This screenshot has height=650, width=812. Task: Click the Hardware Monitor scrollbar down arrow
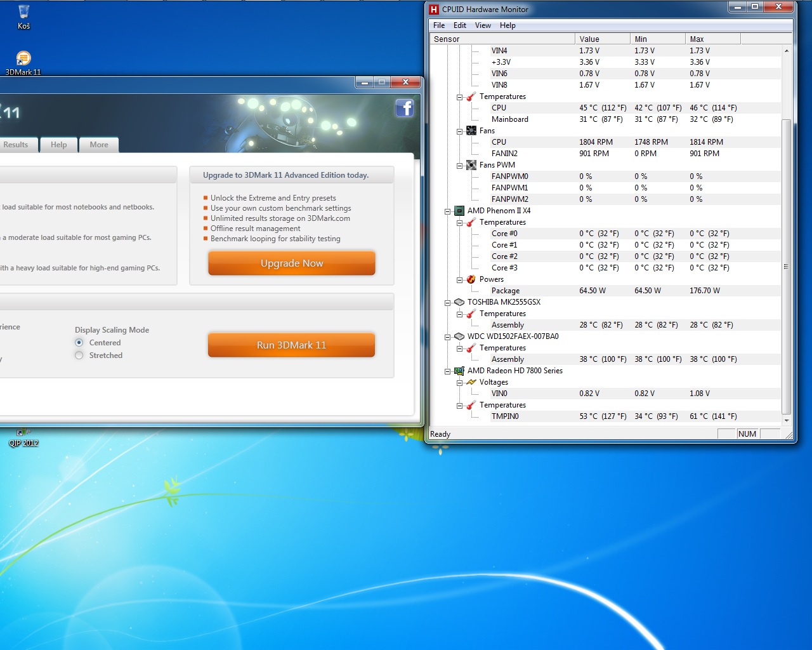click(787, 420)
